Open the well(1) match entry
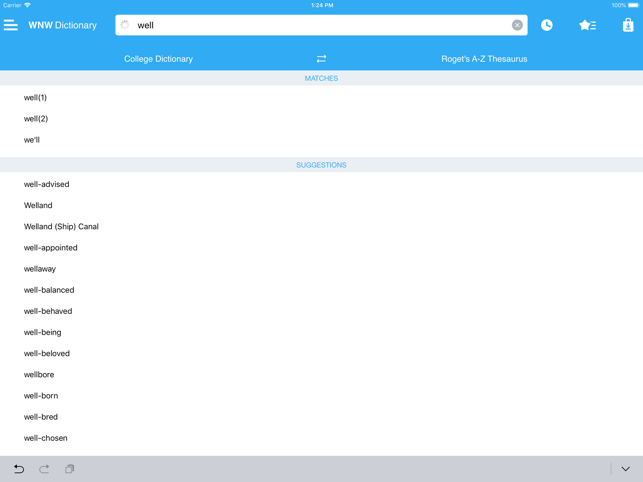Screen dimensions: 643x482 tap(36, 98)
